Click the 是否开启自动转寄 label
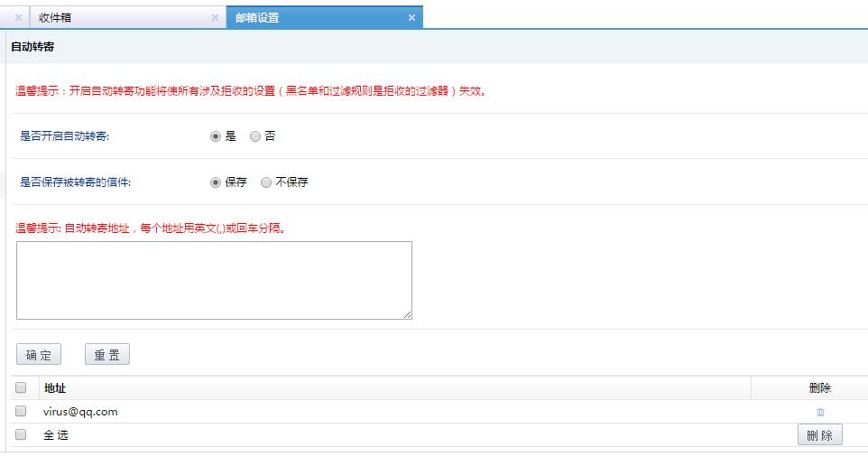 (x=64, y=136)
